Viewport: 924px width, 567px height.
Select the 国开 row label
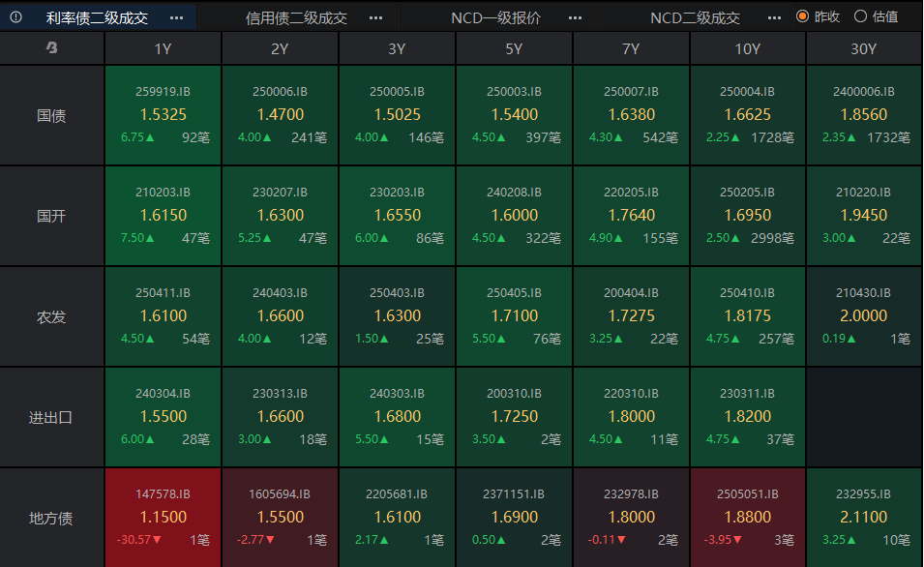tap(51, 216)
